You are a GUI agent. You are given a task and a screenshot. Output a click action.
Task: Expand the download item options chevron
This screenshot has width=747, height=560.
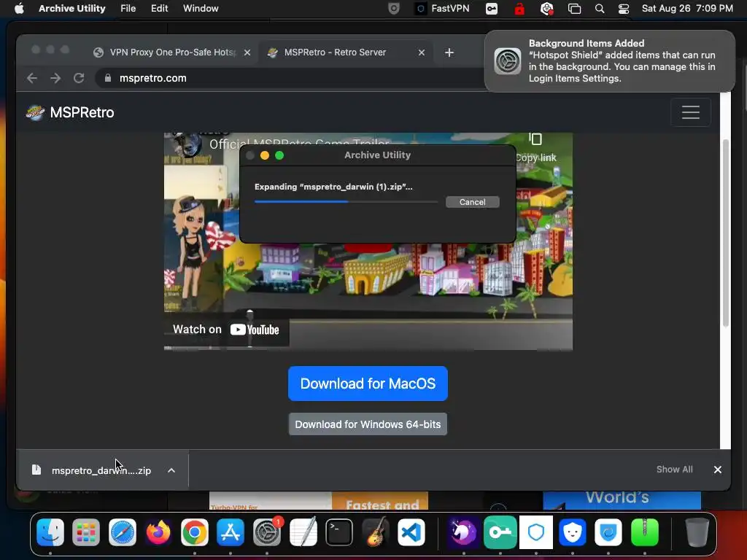pos(171,470)
